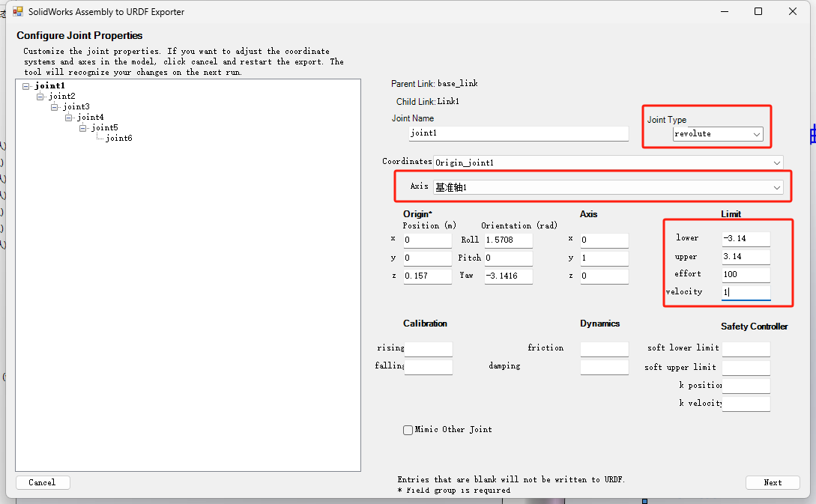
Task: Open the Axis dropdown
Action: click(608, 187)
